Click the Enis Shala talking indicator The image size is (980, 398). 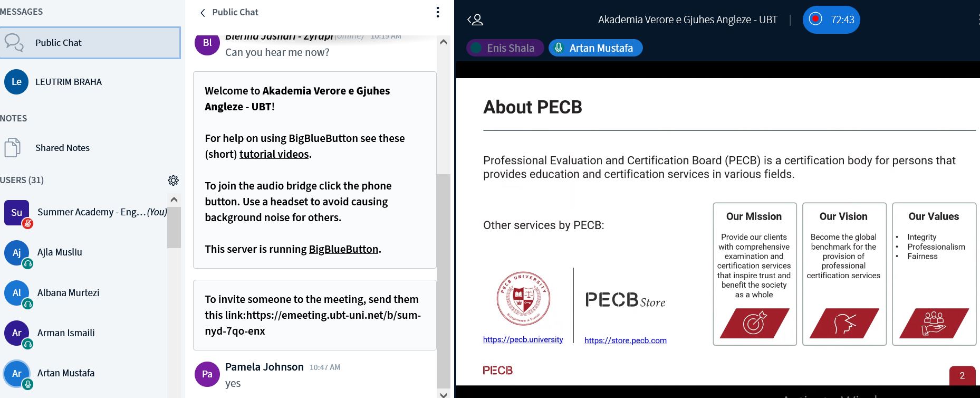tap(505, 48)
